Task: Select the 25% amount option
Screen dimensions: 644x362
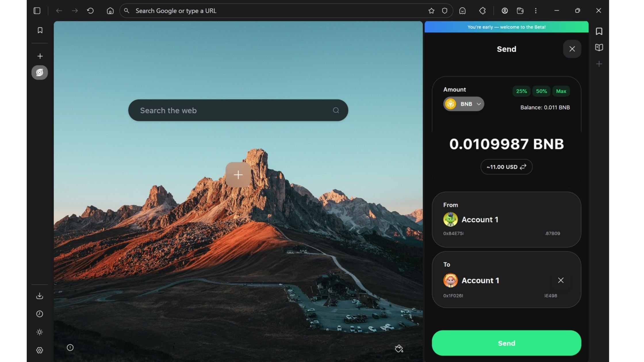Action: tap(521, 91)
